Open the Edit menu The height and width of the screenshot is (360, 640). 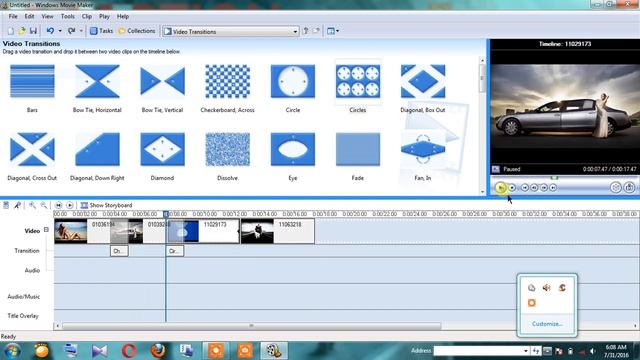pos(29,17)
